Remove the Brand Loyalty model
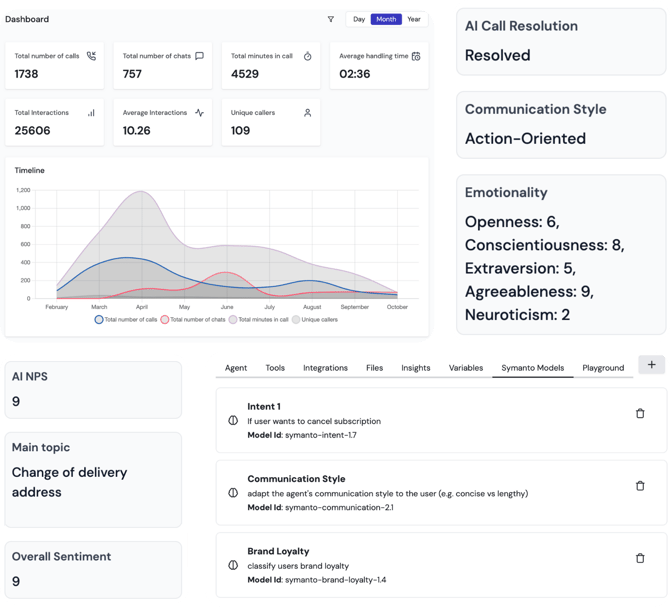The image size is (670, 608). (x=640, y=558)
